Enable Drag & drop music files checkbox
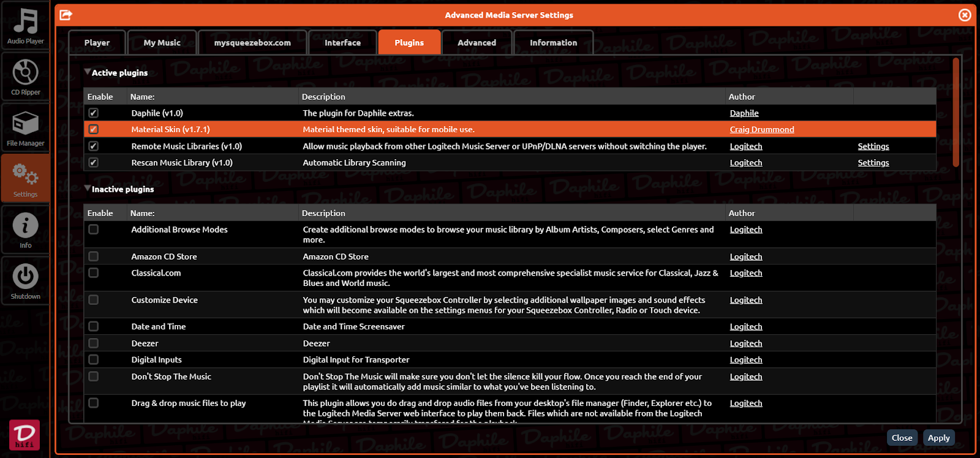The width and height of the screenshot is (980, 458). coord(94,403)
